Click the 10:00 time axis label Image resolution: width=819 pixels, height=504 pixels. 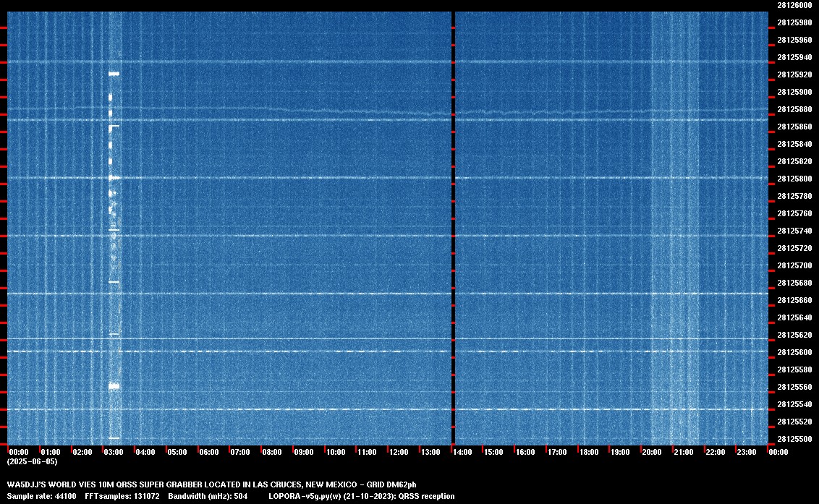point(335,452)
